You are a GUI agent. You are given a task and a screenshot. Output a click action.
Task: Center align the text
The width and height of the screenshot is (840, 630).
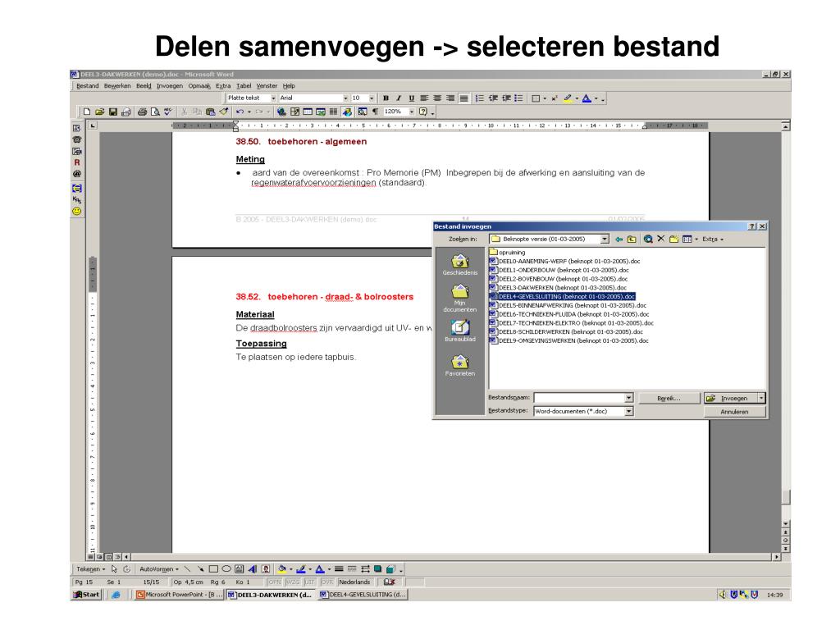(x=437, y=98)
